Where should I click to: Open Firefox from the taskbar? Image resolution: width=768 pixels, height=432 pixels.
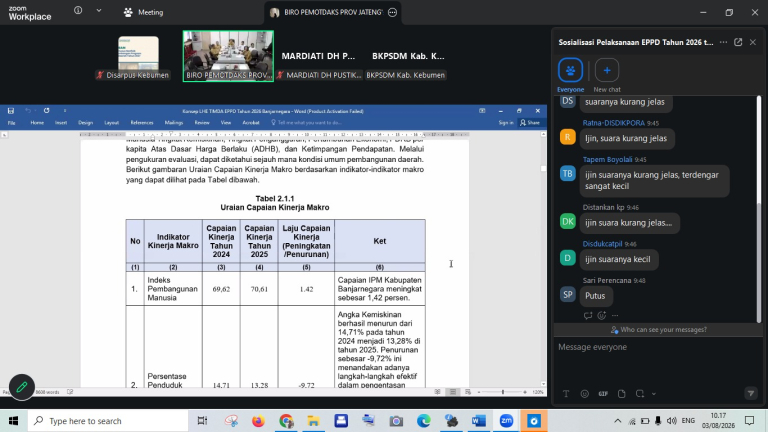pos(258,421)
